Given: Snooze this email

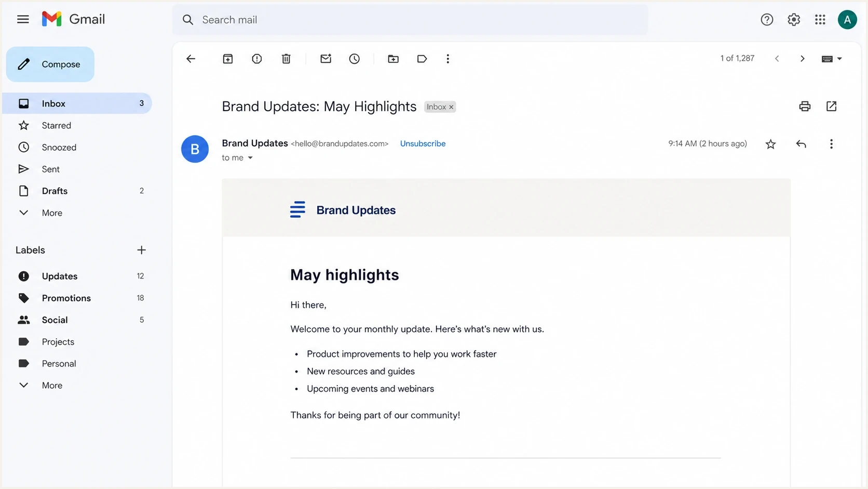Looking at the screenshot, I should point(355,59).
